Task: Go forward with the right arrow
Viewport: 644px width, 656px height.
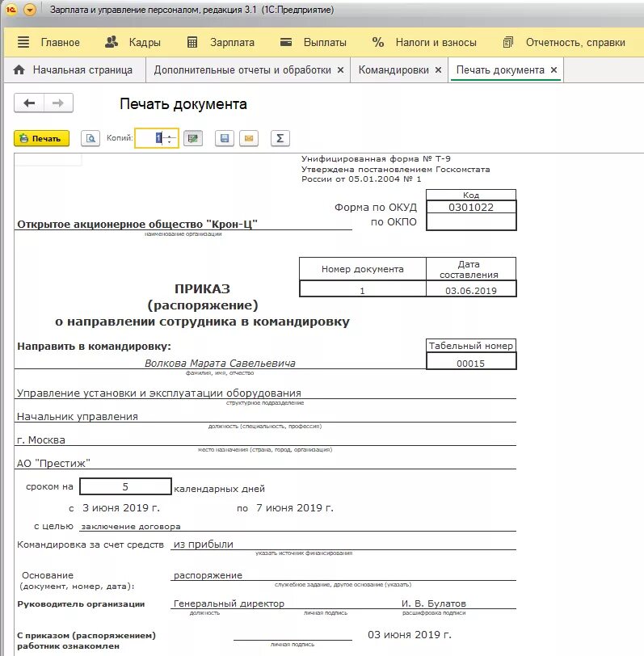Action: coord(58,103)
